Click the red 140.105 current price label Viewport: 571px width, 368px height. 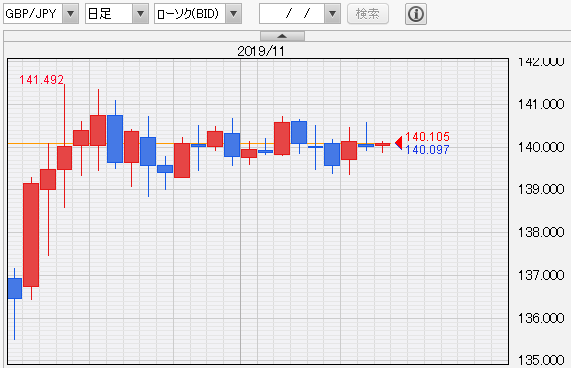click(x=428, y=136)
